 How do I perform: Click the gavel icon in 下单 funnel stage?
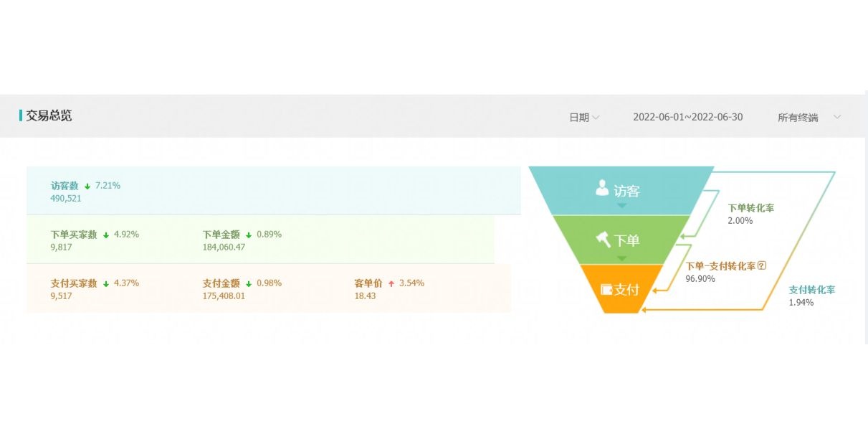point(604,239)
